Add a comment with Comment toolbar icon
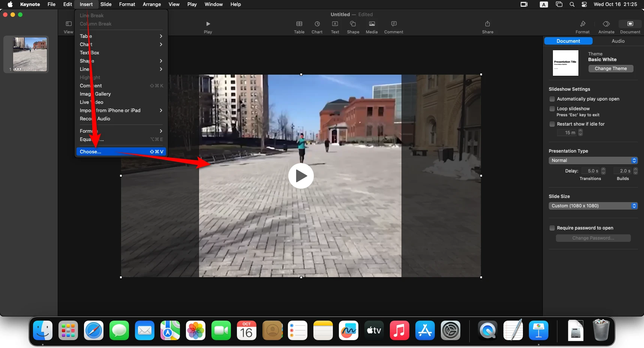 tap(394, 24)
